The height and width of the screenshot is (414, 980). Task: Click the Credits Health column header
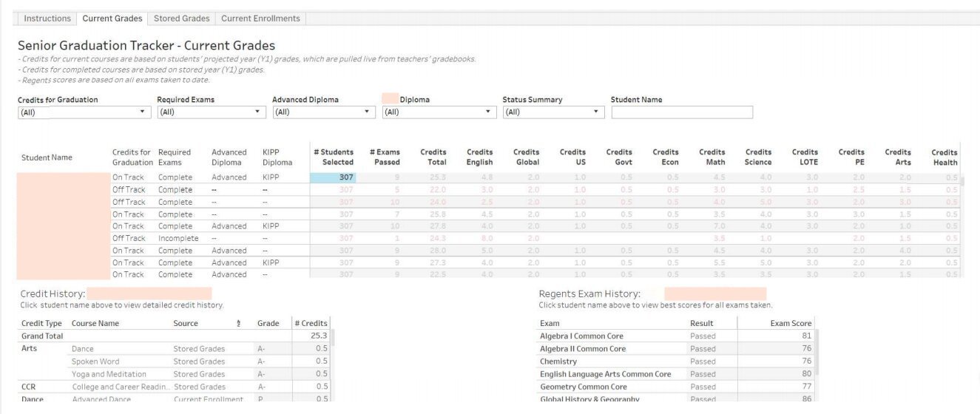click(944, 157)
